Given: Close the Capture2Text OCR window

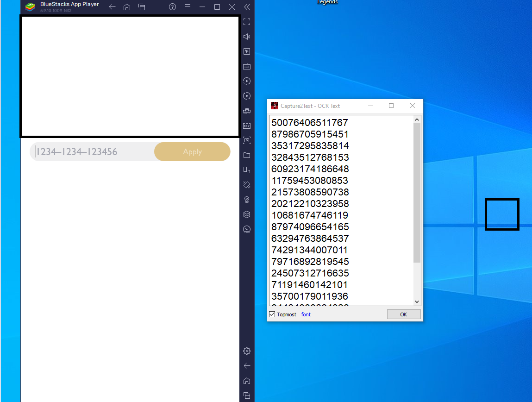Looking at the screenshot, I should [412, 106].
